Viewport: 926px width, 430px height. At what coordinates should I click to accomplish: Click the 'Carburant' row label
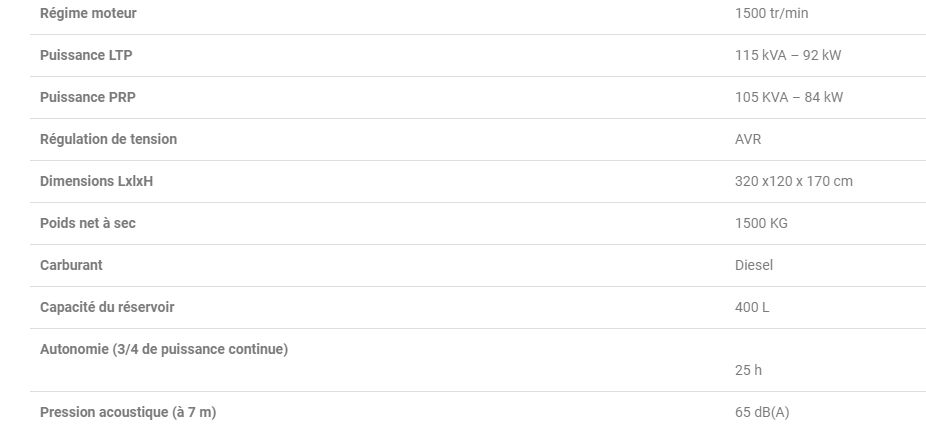coord(71,265)
